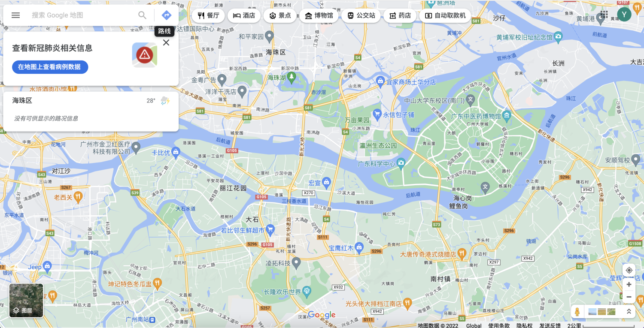Viewport: 644px width, 328px height.
Task: Select the 永信包子铺 shopping cart pin
Action: tap(377, 114)
